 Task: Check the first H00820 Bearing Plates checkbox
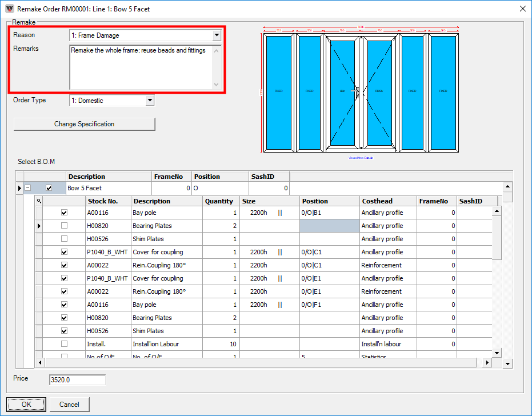click(x=64, y=226)
